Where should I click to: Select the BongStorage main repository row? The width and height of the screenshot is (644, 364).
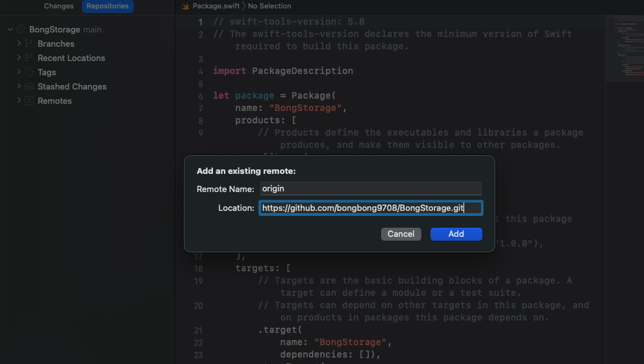click(88, 30)
